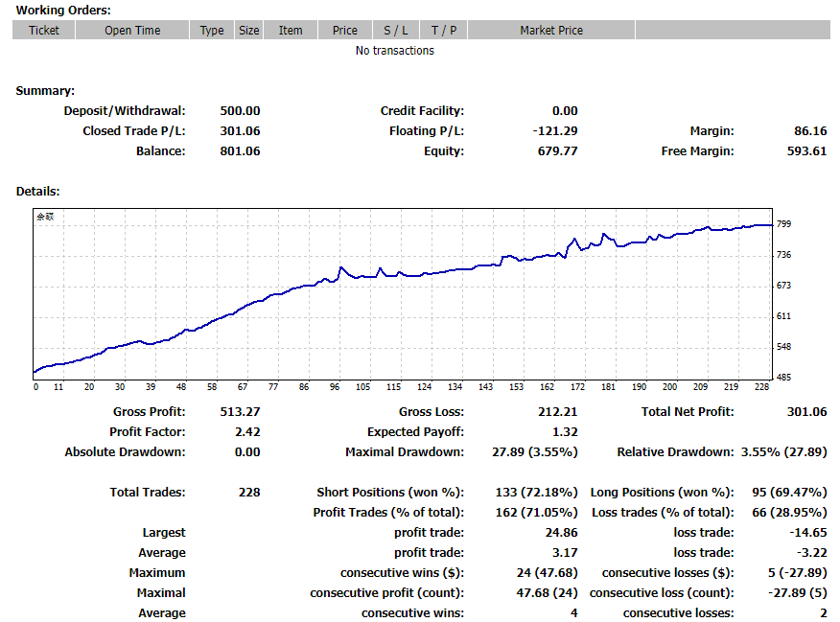Select average profit trade value 3.17
Image resolution: width=840 pixels, height=622 pixels.
565,554
